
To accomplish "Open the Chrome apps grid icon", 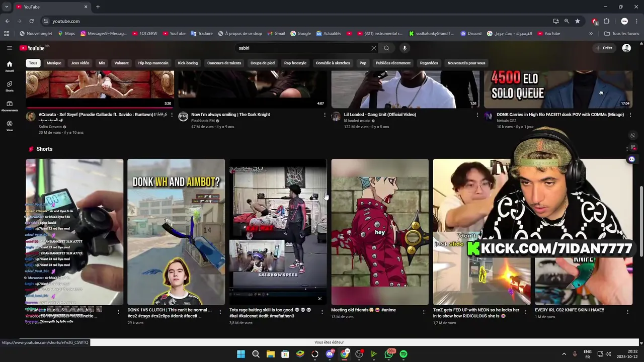I will pos(7,34).
